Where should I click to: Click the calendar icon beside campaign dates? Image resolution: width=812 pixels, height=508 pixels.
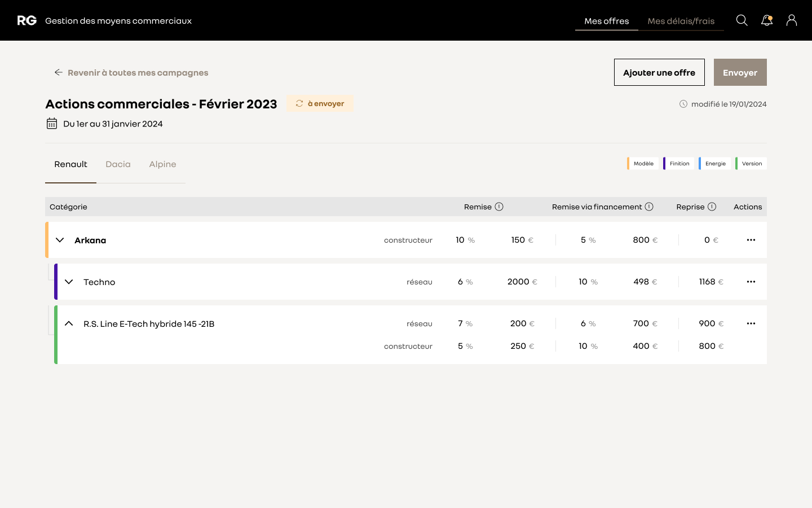click(x=52, y=124)
